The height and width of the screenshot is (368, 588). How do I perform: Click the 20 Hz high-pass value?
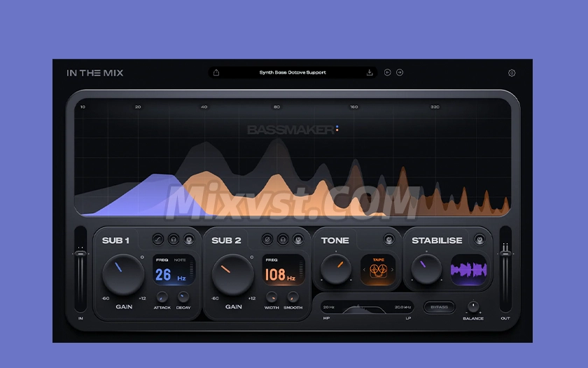click(x=328, y=307)
